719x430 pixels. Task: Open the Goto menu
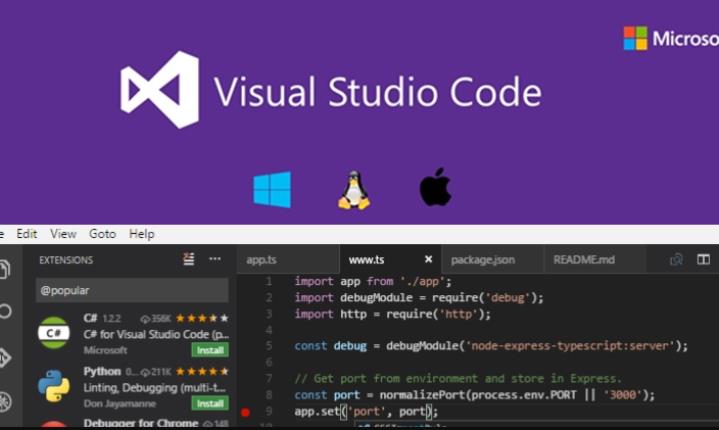coord(102,234)
